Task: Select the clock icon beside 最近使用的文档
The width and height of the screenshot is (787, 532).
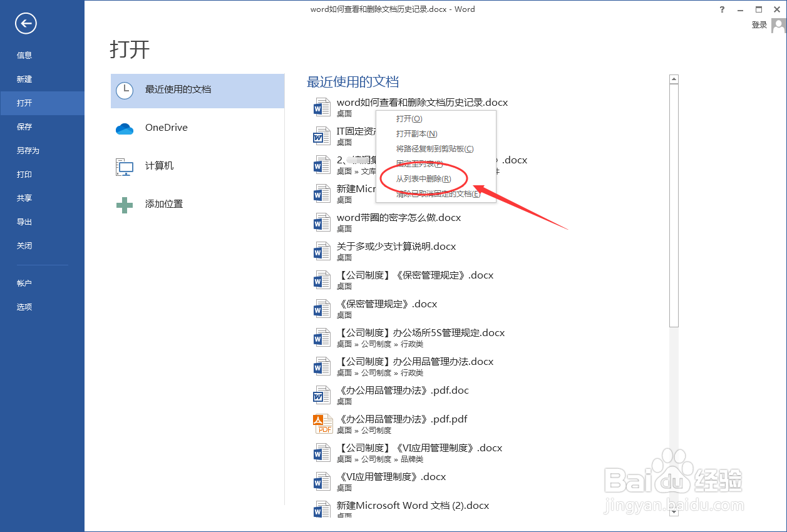Action: tap(125, 90)
